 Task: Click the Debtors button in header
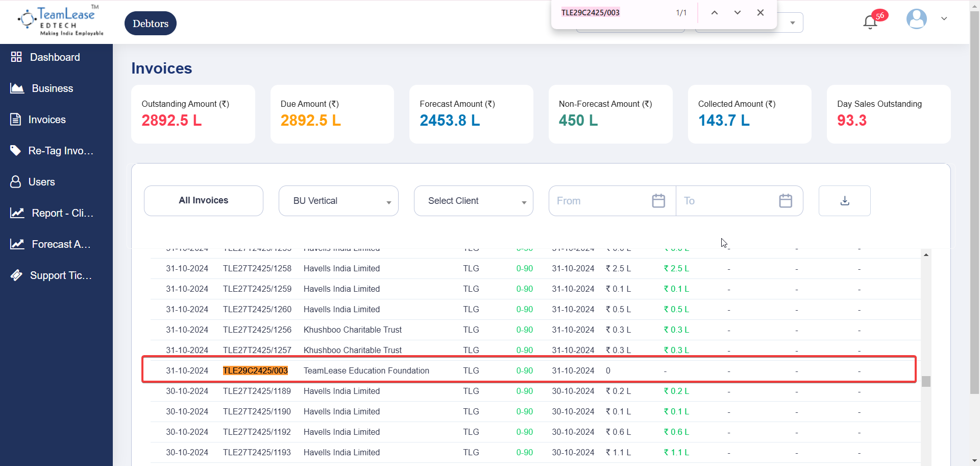click(x=151, y=24)
